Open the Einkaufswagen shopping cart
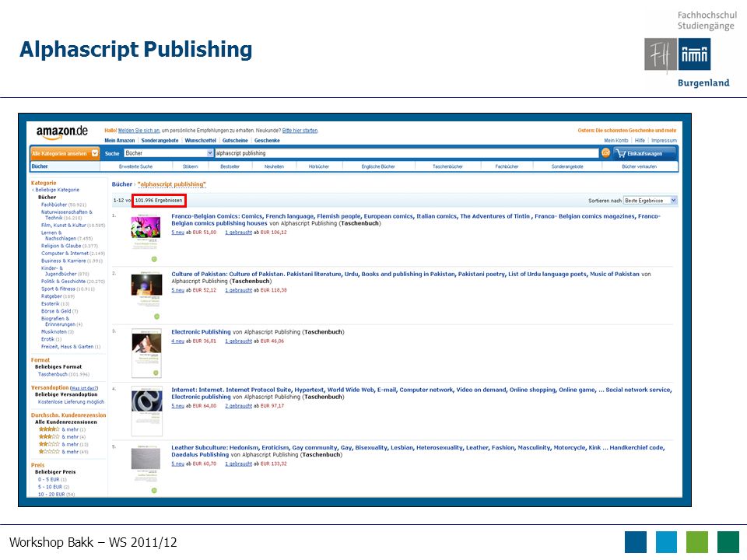Image resolution: width=747 pixels, height=560 pixels. tap(644, 153)
